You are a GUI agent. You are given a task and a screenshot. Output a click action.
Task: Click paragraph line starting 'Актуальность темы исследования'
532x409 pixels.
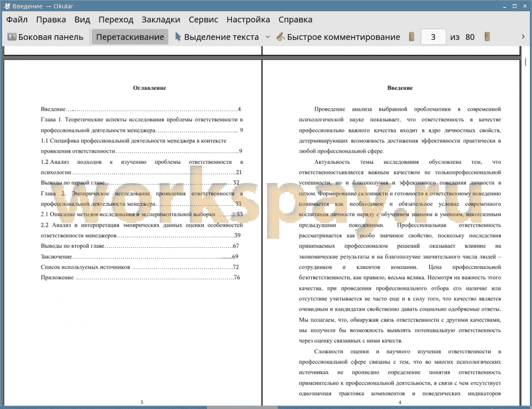click(x=408, y=162)
